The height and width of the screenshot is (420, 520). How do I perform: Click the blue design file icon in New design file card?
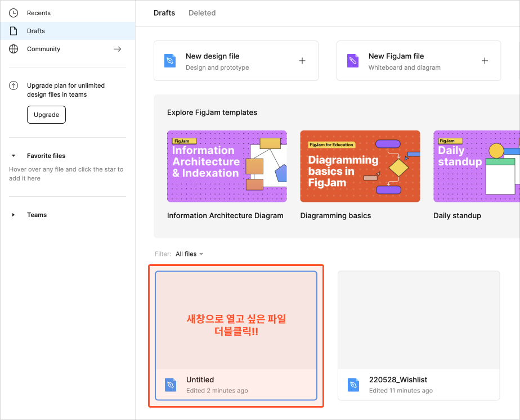(x=170, y=61)
